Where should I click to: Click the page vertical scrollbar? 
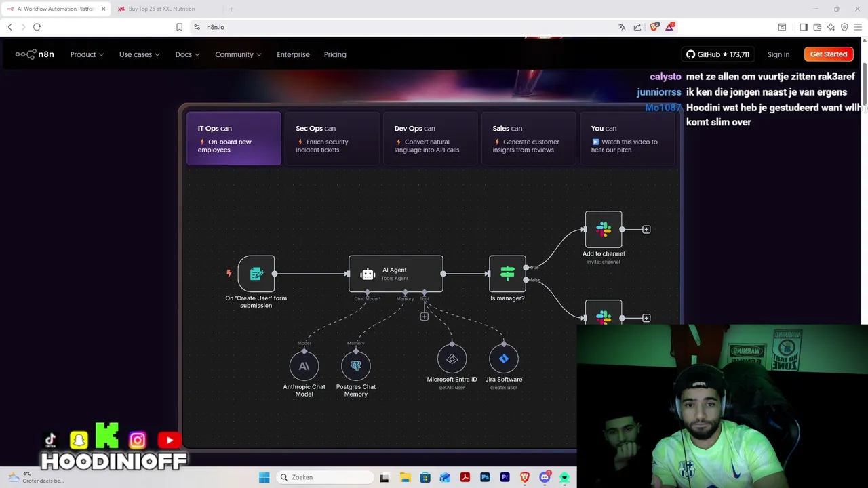click(x=865, y=85)
